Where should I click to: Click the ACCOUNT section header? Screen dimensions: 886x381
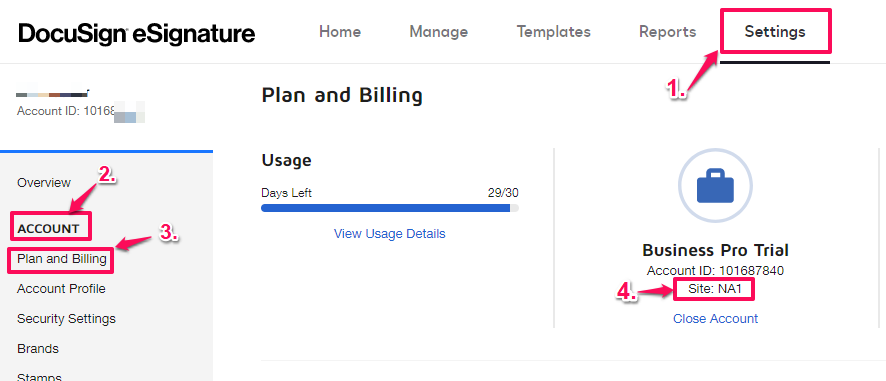[48, 229]
